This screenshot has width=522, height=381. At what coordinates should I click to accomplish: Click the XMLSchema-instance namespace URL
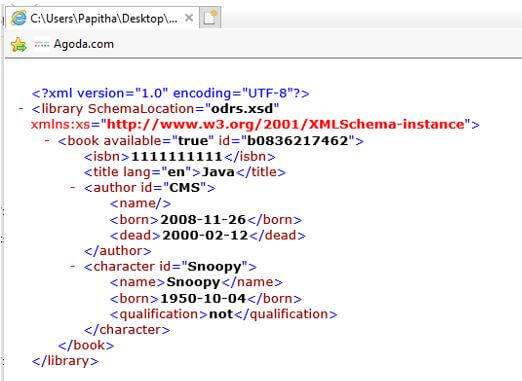pyautogui.click(x=285, y=124)
